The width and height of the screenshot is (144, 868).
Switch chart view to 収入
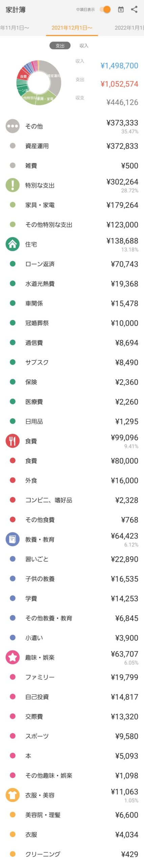coord(84,45)
